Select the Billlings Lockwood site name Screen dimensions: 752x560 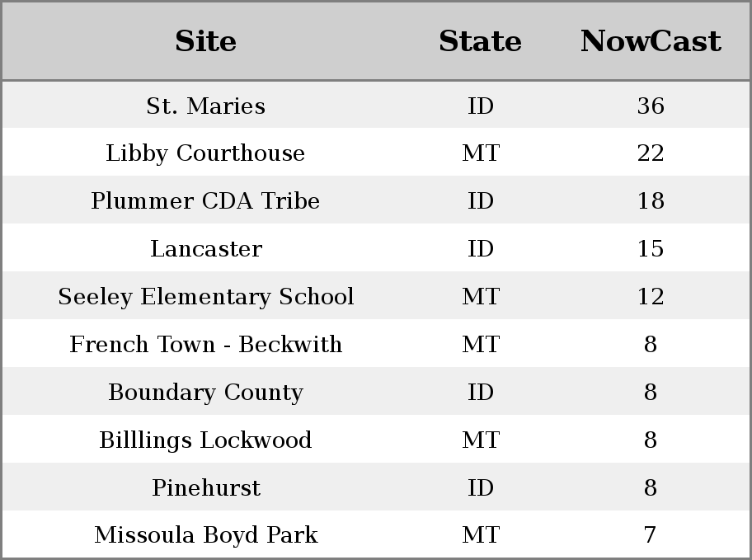(206, 440)
